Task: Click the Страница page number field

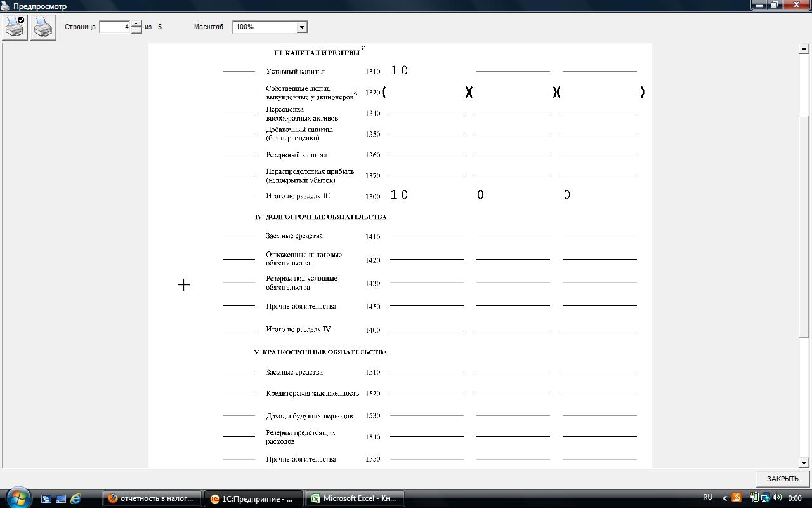Action: tap(115, 27)
